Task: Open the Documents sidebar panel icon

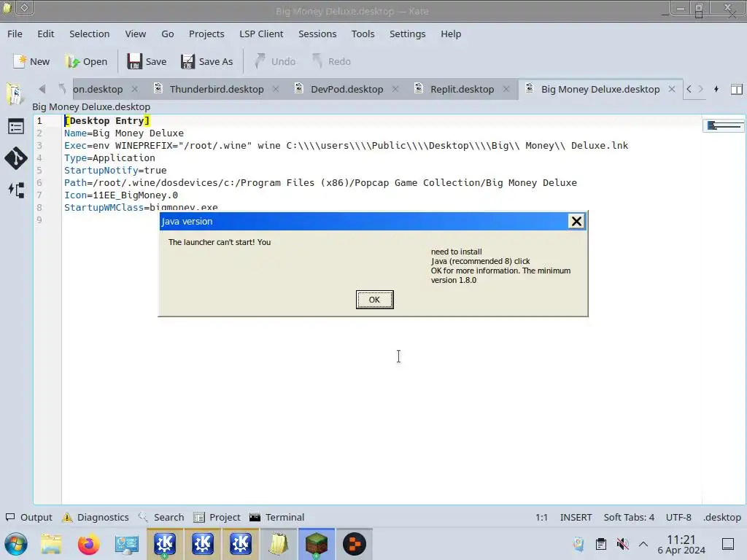Action: (x=15, y=94)
